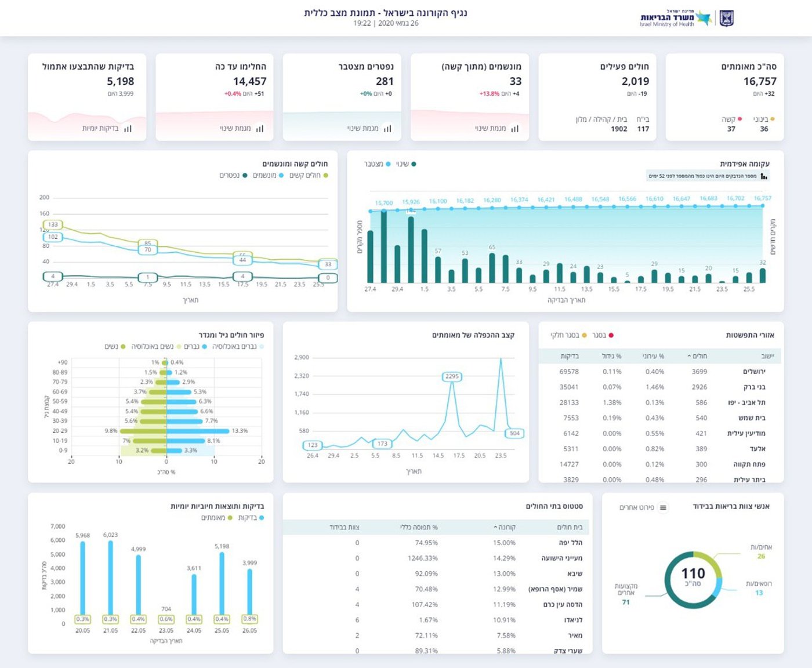Select the פתח תקווה row
Image resolution: width=812 pixels, height=668 pixels.
(661, 464)
